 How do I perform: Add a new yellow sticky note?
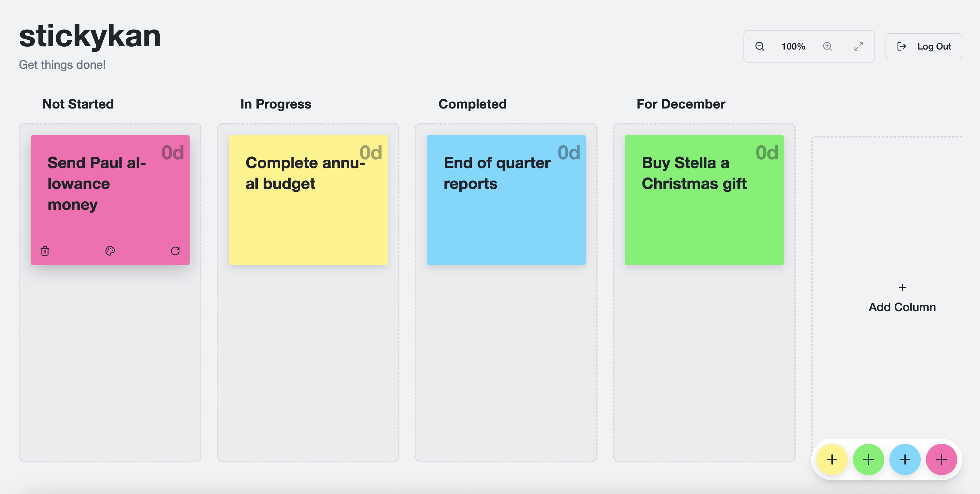[832, 459]
